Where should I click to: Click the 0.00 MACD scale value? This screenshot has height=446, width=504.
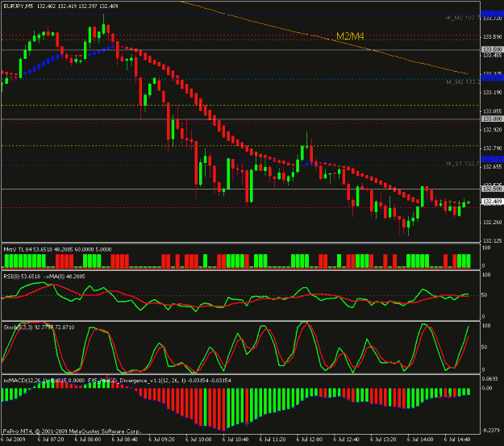[x=488, y=388]
